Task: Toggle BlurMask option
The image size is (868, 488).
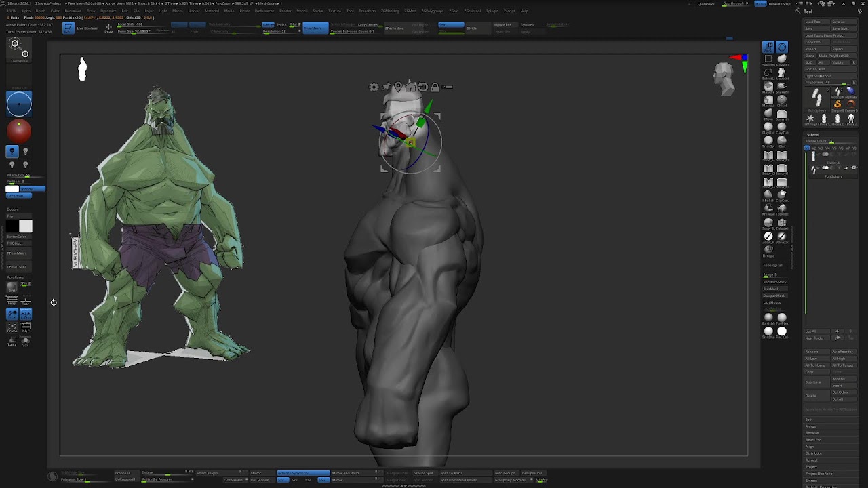Action: click(774, 289)
